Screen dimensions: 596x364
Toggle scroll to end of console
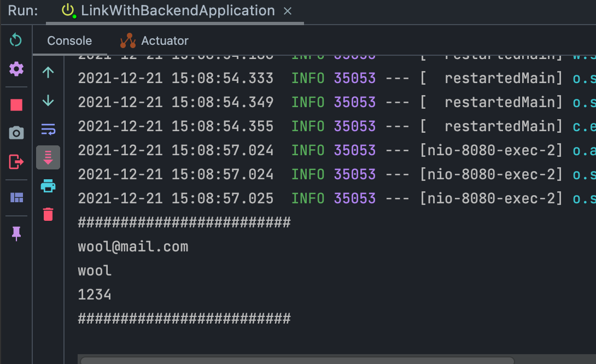48,157
